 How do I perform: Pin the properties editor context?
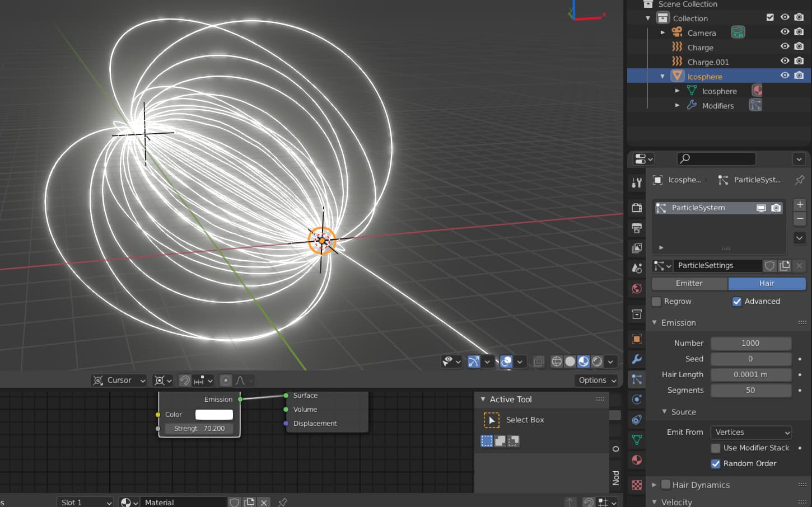(800, 180)
